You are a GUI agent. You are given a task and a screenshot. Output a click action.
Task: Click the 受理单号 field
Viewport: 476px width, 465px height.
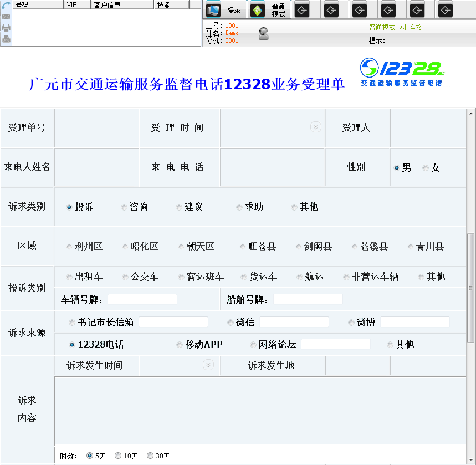click(x=96, y=128)
